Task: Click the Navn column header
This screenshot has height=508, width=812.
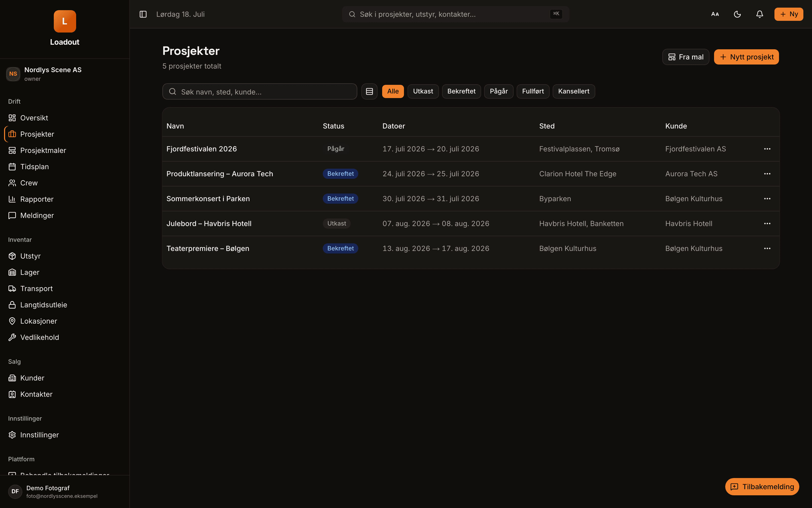Action: [x=175, y=126]
